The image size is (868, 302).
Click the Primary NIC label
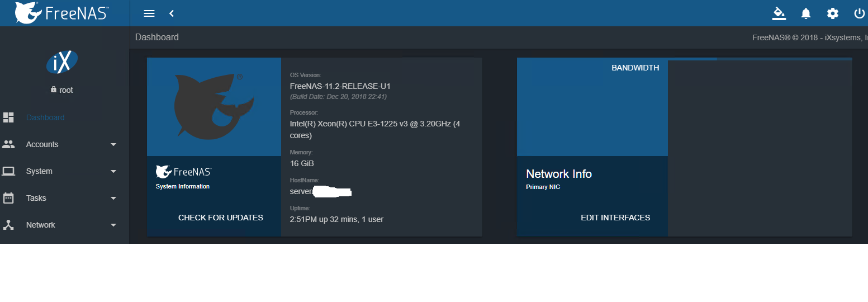tap(543, 187)
